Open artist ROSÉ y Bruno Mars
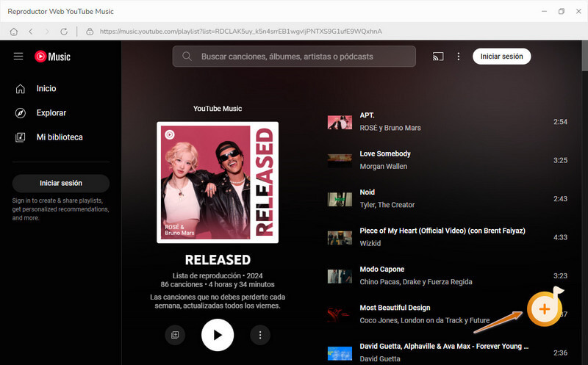The image size is (588, 365). pyautogui.click(x=390, y=129)
